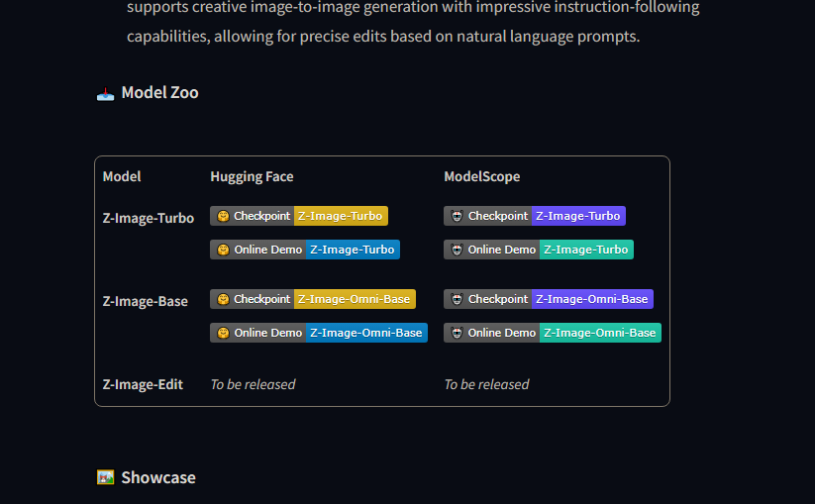Click the Hugging Face emoji on Z-Image-Turbo Checkpoint badge
This screenshot has width=815, height=504.
(223, 216)
